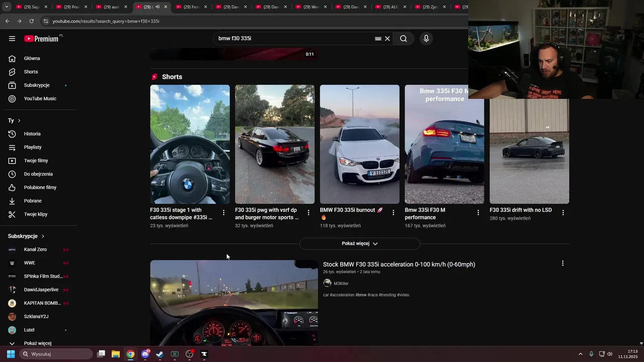Open options for Stock BMW F30 335i acceleration video
This screenshot has height=362, width=644.
tap(562, 263)
